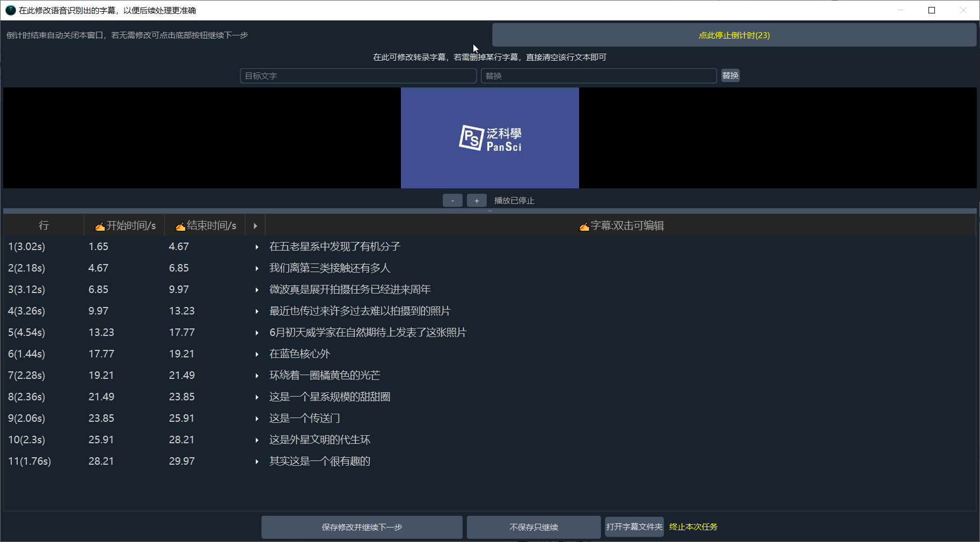The width and height of the screenshot is (980, 542).
Task: Focus the 替换 replacement text field
Action: click(598, 76)
